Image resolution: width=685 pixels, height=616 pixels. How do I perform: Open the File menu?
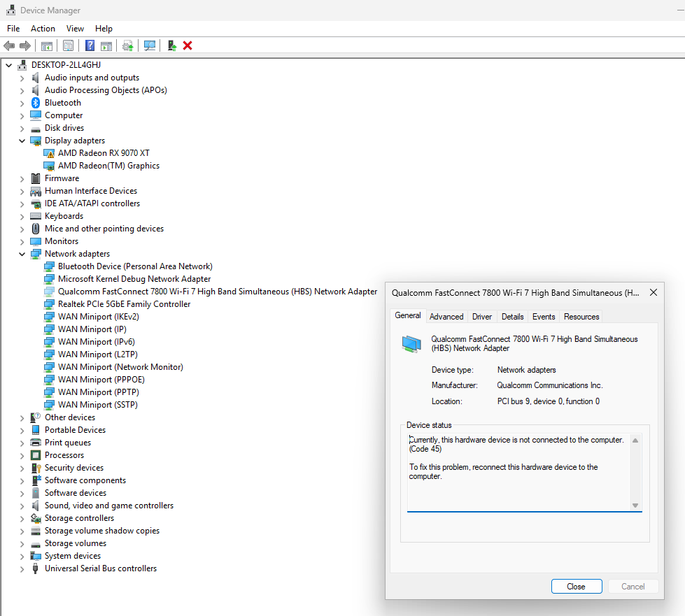tap(13, 29)
